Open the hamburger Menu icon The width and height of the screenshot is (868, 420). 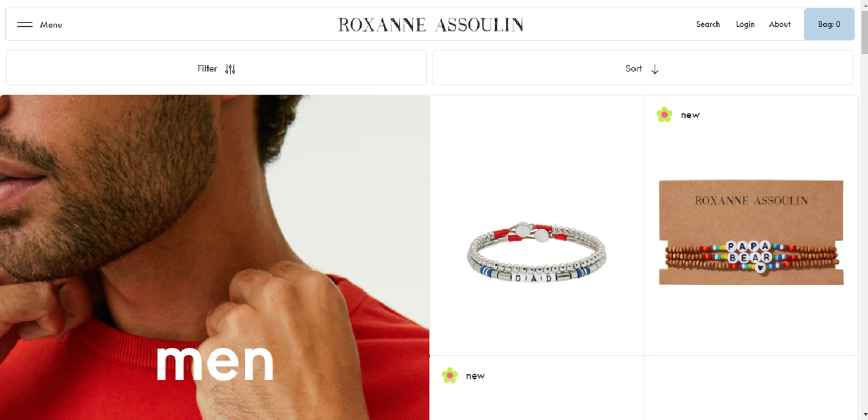coord(25,24)
